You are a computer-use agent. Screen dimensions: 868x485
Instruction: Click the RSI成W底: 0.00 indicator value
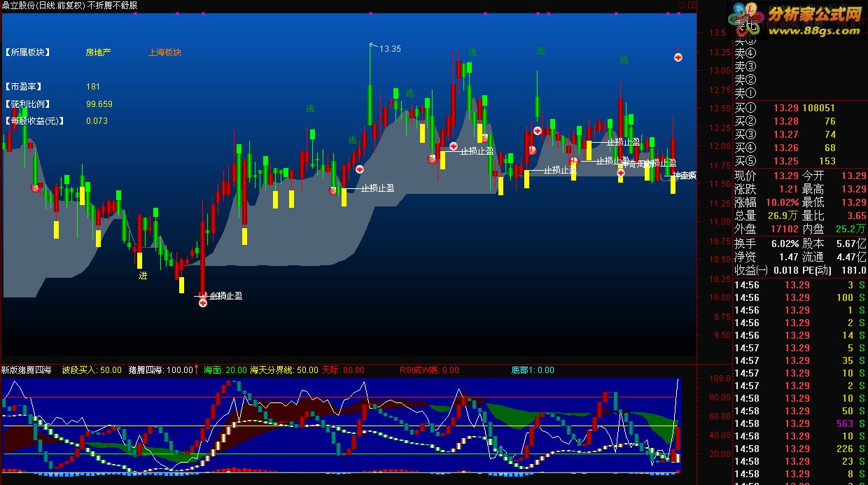pos(429,370)
